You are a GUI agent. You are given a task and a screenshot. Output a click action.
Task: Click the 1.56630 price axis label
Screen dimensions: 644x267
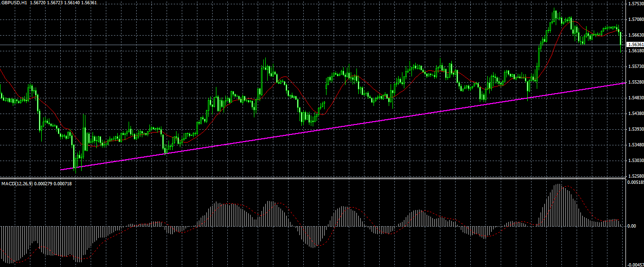coord(635,35)
